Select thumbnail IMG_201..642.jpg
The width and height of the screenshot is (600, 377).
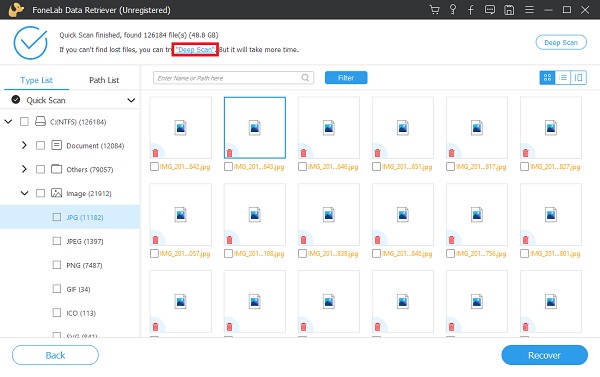181,127
